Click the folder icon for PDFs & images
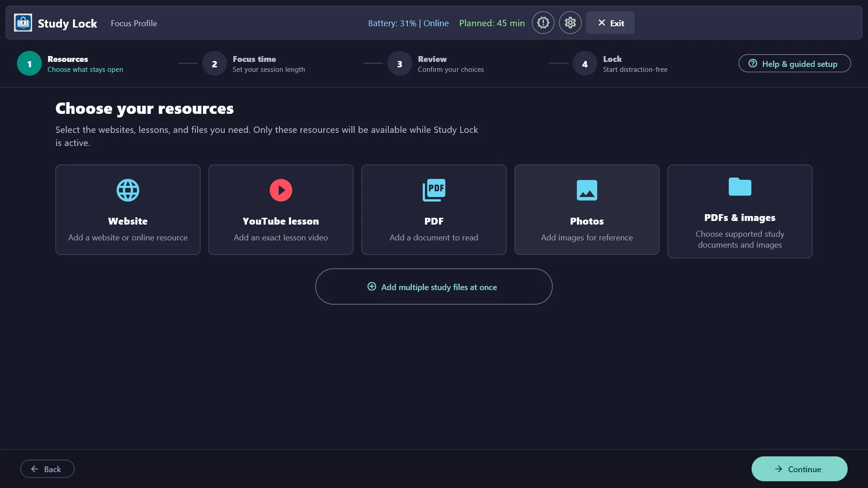The width and height of the screenshot is (868, 488). coord(740,187)
